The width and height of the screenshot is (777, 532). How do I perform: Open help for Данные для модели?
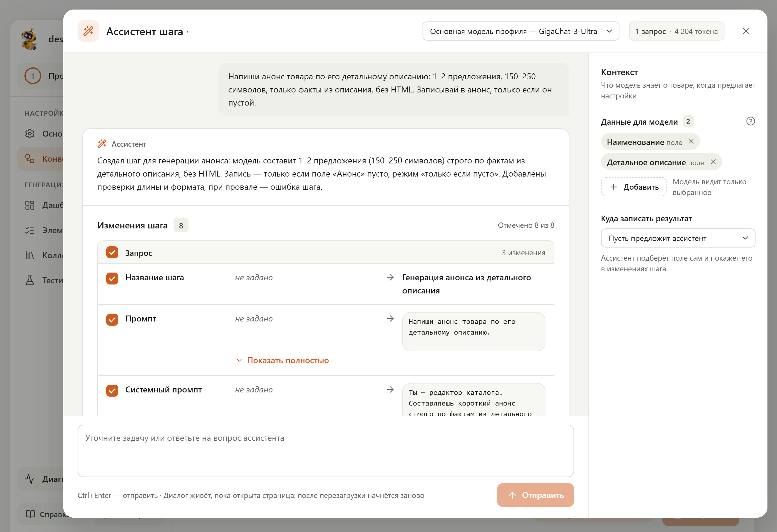[750, 121]
